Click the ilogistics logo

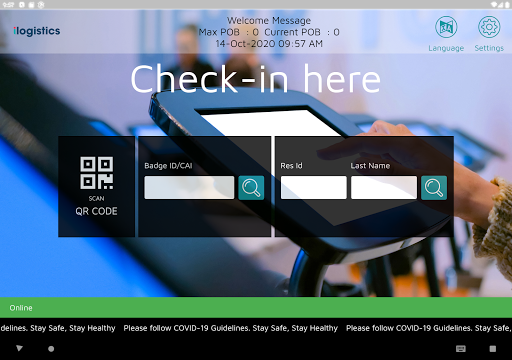coord(37,31)
